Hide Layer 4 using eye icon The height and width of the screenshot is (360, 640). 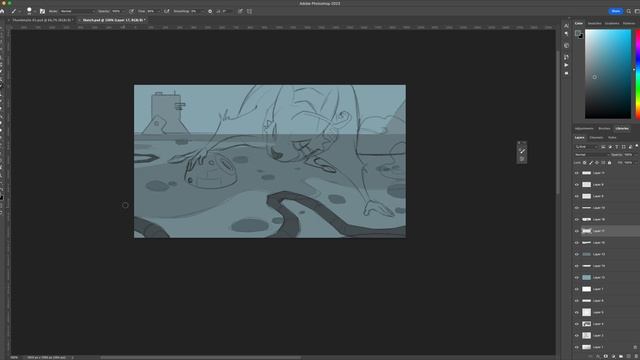click(x=577, y=324)
